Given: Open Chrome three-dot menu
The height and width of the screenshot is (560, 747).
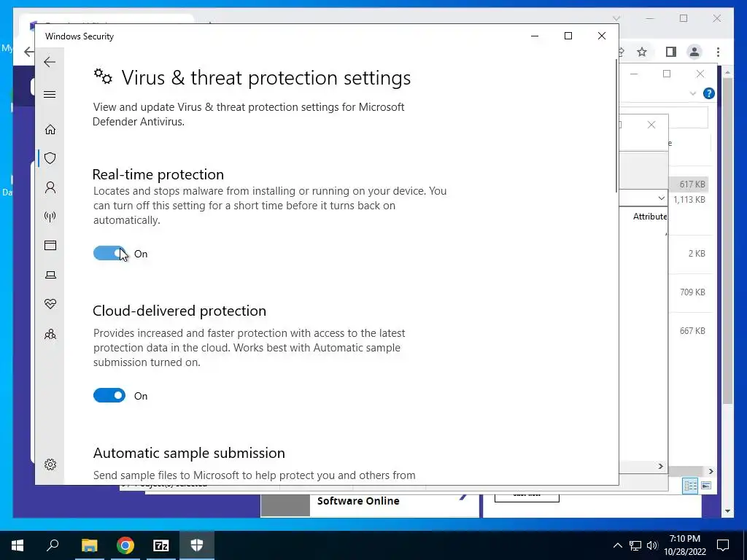Looking at the screenshot, I should (718, 52).
